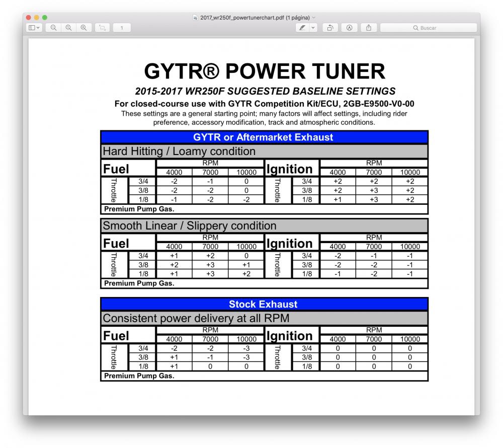Open the sidebar view options menu
The height and width of the screenshot is (448, 503).
pyautogui.click(x=34, y=28)
